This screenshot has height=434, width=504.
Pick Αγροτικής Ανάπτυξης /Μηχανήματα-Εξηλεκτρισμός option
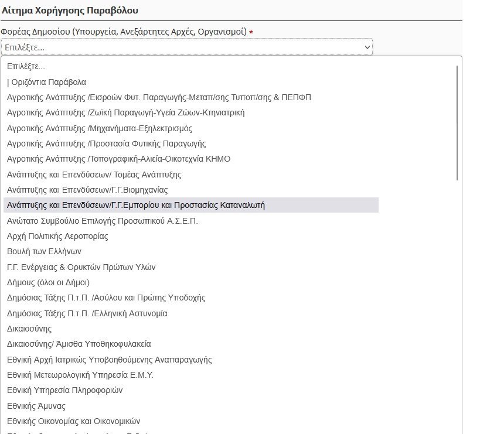100,128
